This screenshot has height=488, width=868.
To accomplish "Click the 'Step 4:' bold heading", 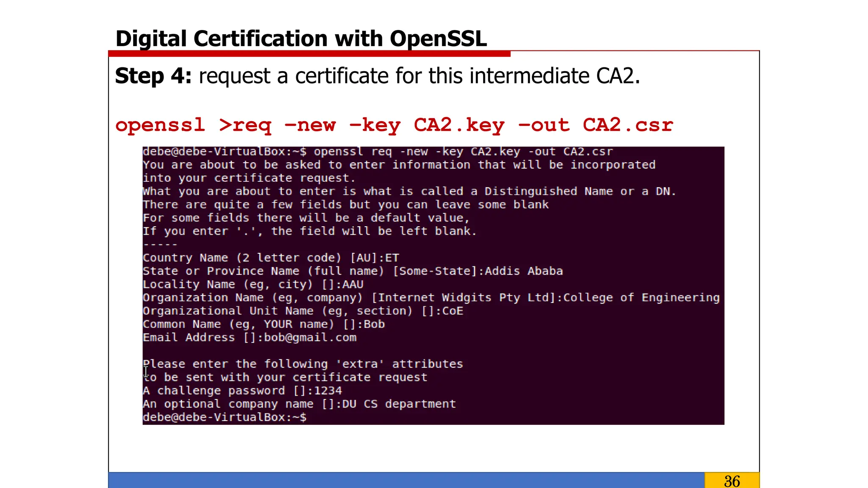I will 153,76.
